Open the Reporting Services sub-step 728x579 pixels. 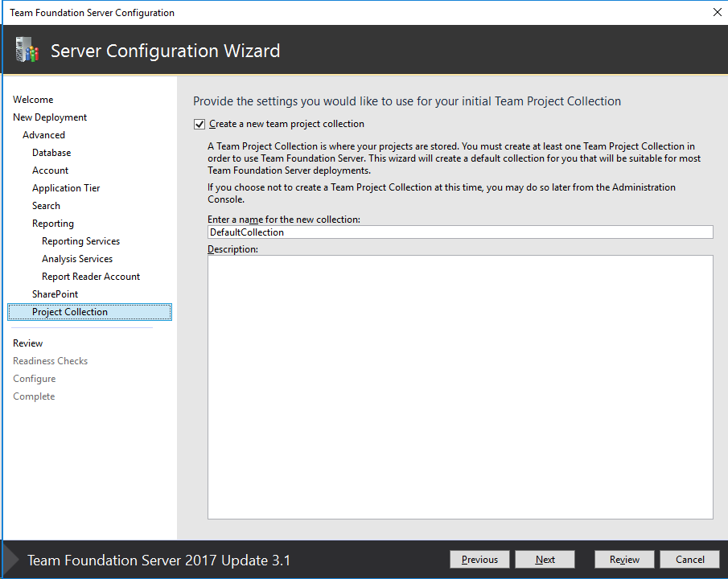(x=80, y=240)
